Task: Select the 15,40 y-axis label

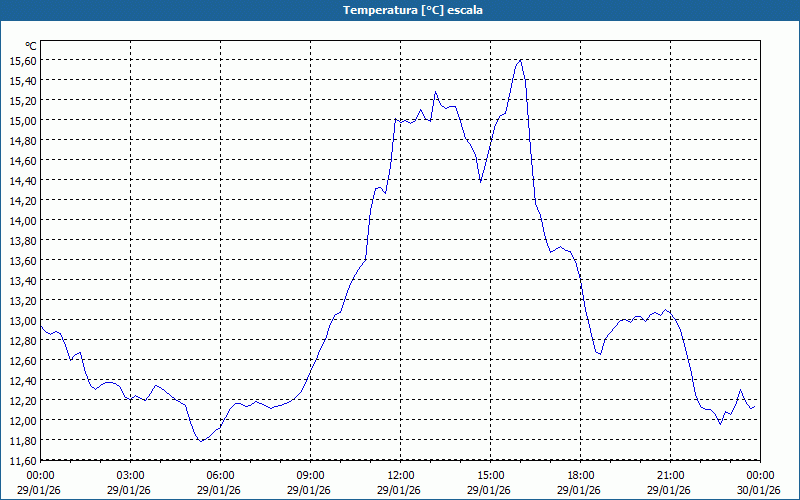Action: [x=23, y=80]
